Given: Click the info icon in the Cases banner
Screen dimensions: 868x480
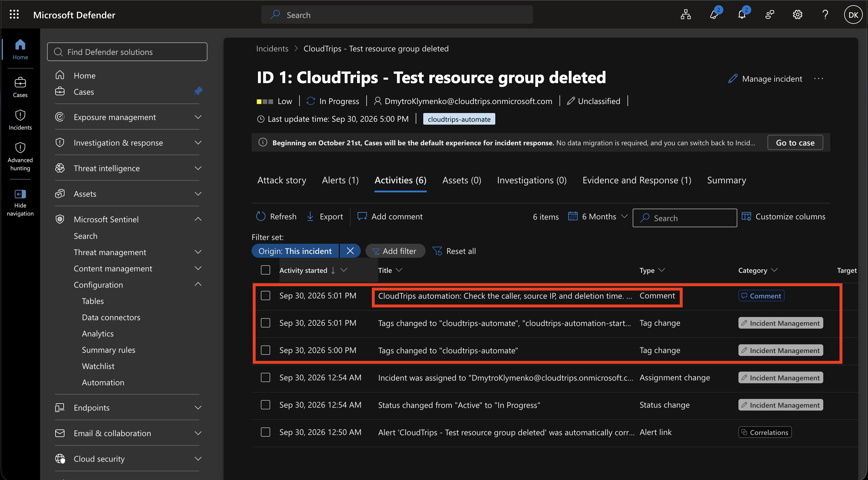Looking at the screenshot, I should (263, 142).
